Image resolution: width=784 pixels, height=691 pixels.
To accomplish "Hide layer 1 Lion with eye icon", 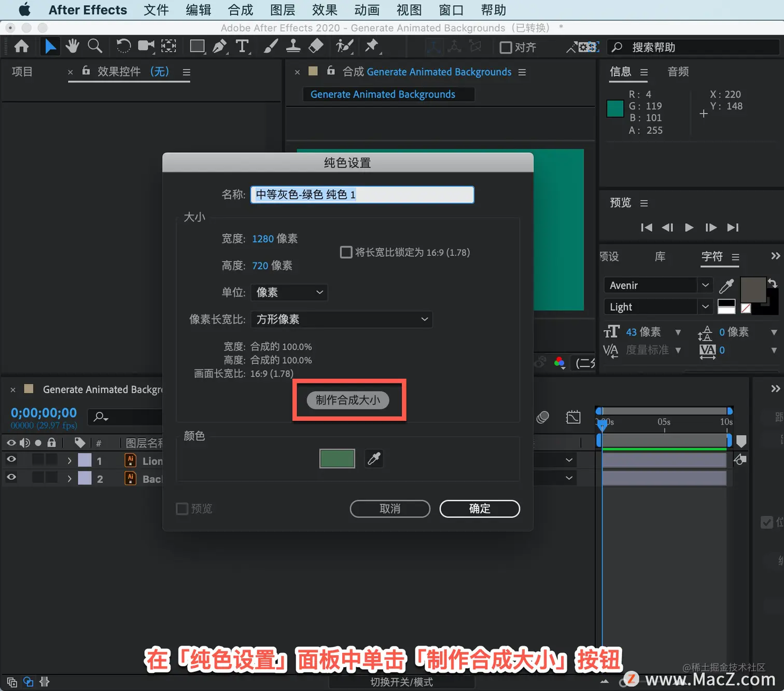I will click(11, 460).
